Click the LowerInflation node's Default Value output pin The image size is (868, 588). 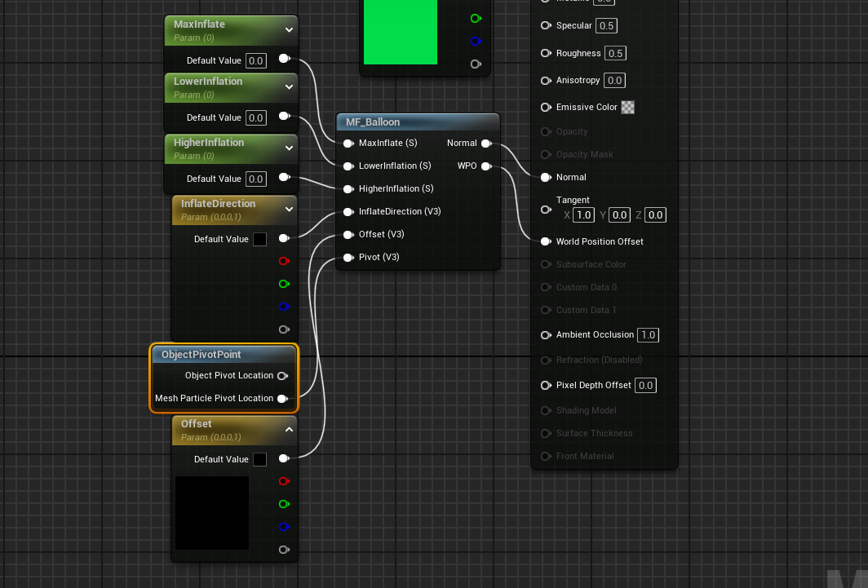[285, 116]
